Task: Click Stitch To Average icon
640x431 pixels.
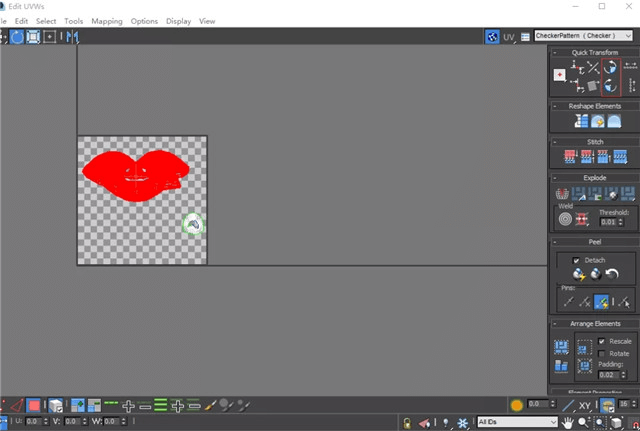Action: [x=587, y=156]
